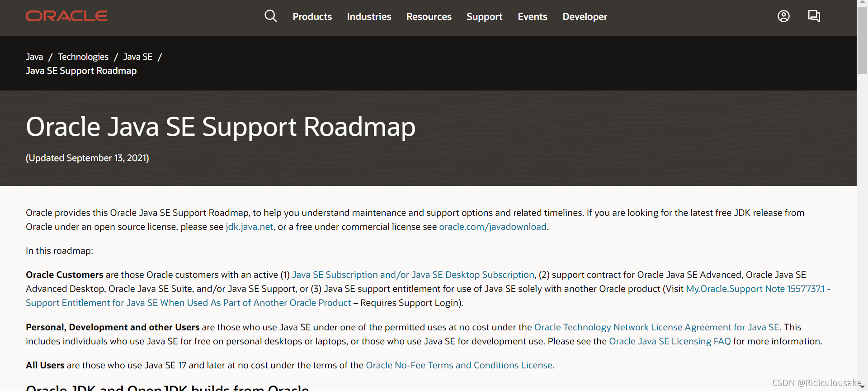This screenshot has height=391, width=868.
Task: Open the chat contact icon
Action: (814, 16)
